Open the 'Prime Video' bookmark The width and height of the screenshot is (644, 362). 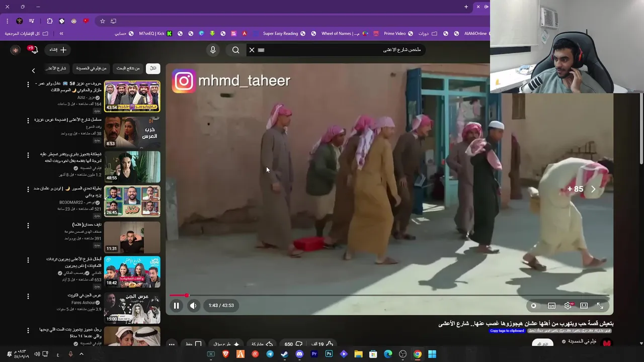point(398,34)
